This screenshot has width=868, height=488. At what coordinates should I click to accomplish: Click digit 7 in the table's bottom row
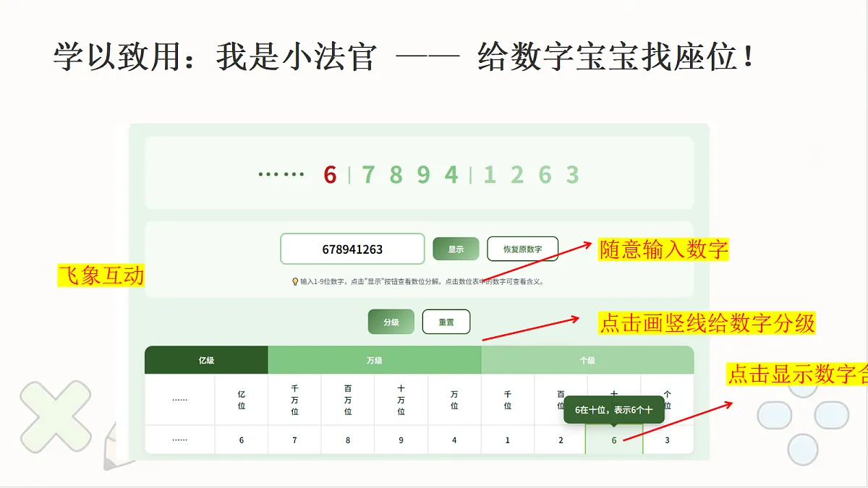294,440
